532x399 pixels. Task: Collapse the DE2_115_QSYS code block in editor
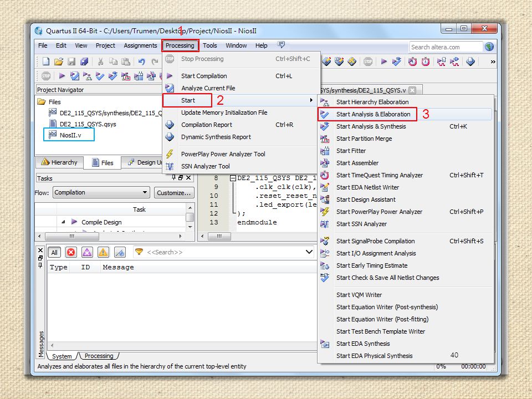(233, 178)
